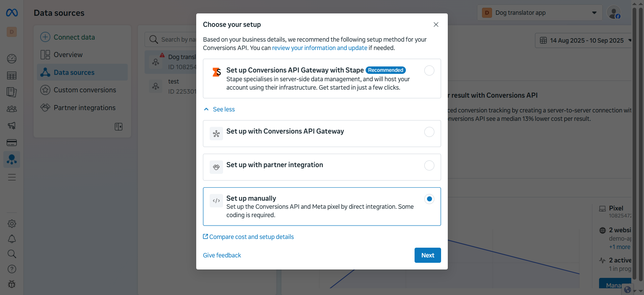
Task: Open the advertising megaphone icon
Action: (x=12, y=126)
